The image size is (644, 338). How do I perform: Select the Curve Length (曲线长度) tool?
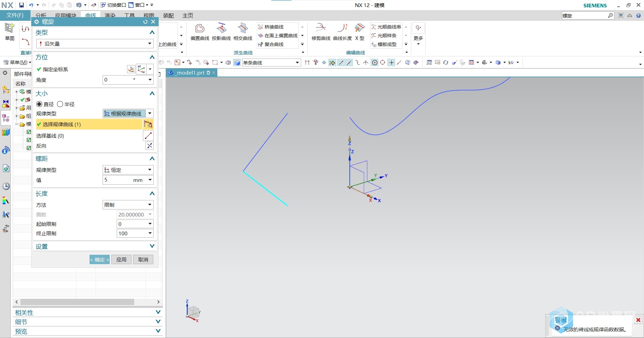[342, 32]
